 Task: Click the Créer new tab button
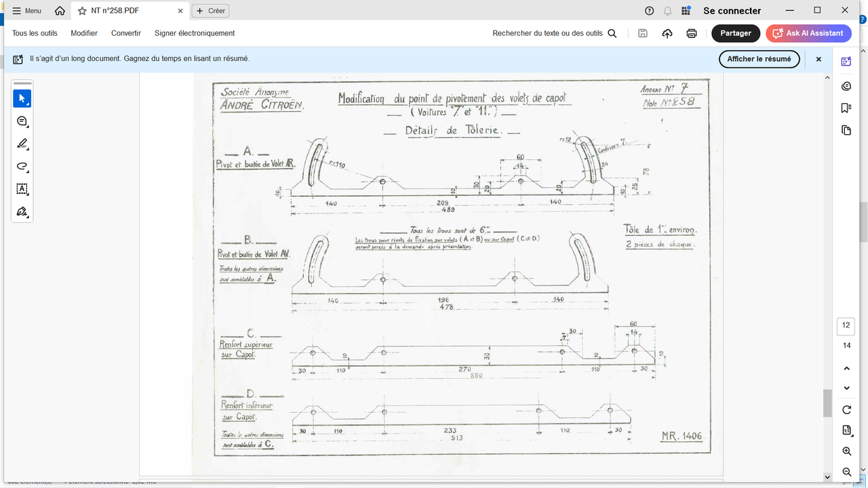(x=210, y=11)
